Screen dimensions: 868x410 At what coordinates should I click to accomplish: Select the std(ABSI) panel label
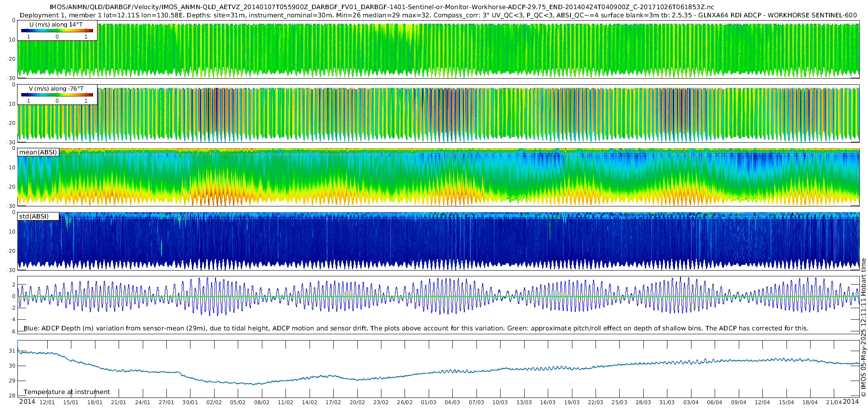[38, 216]
